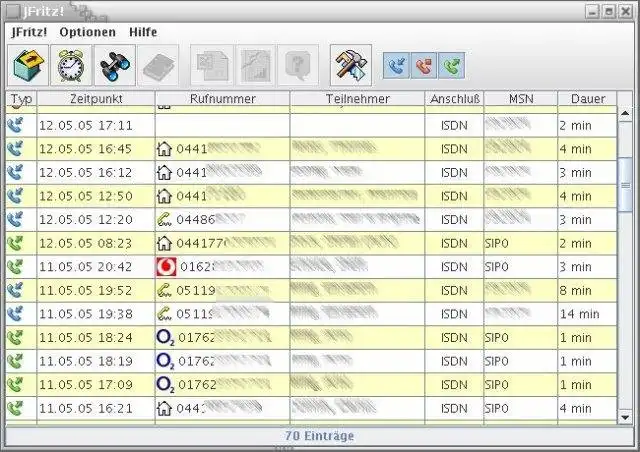
Task: Click the 8 min duration cell
Action: (x=587, y=291)
